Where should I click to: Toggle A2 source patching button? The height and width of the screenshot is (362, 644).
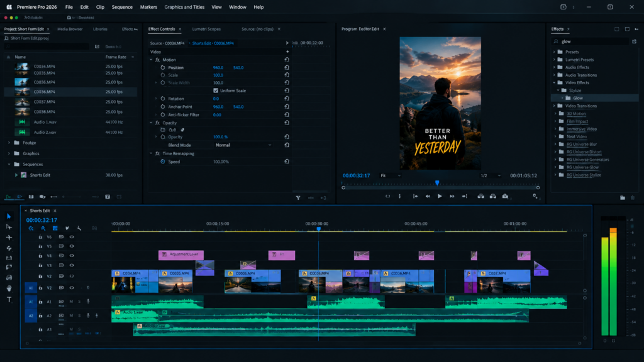[31, 315]
